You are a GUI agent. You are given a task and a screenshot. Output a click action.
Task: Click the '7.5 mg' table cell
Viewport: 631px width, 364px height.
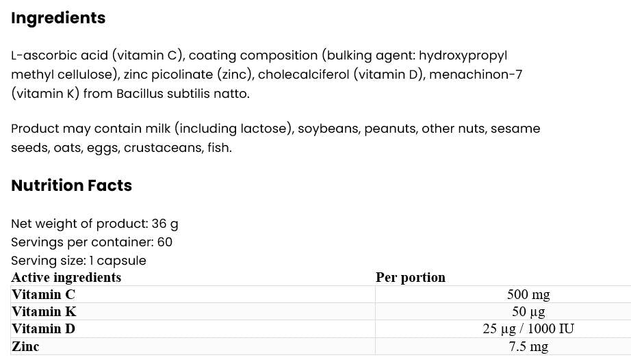click(x=528, y=347)
